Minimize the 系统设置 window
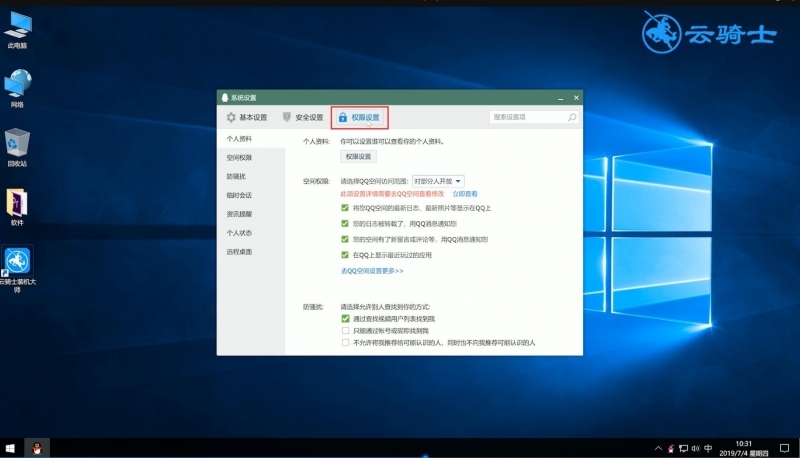 560,98
